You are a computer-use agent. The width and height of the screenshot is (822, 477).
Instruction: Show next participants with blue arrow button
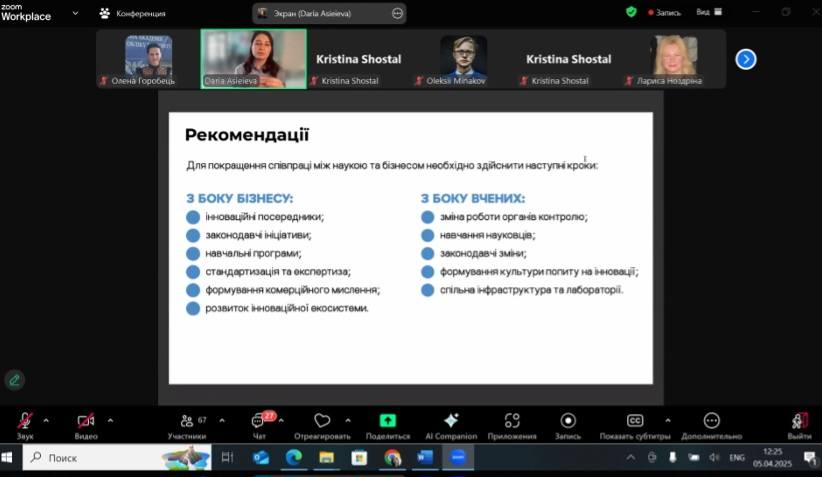[746, 59]
